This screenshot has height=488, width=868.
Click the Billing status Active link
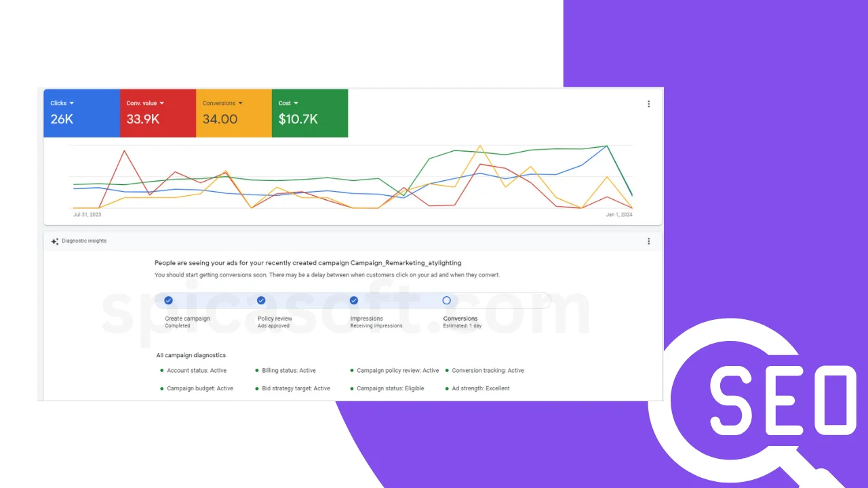[288, 371]
